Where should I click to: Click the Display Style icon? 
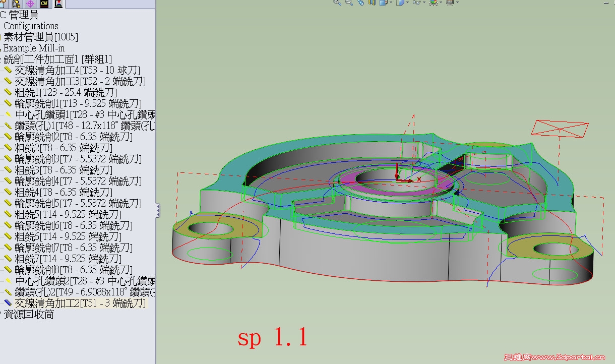click(x=400, y=3)
